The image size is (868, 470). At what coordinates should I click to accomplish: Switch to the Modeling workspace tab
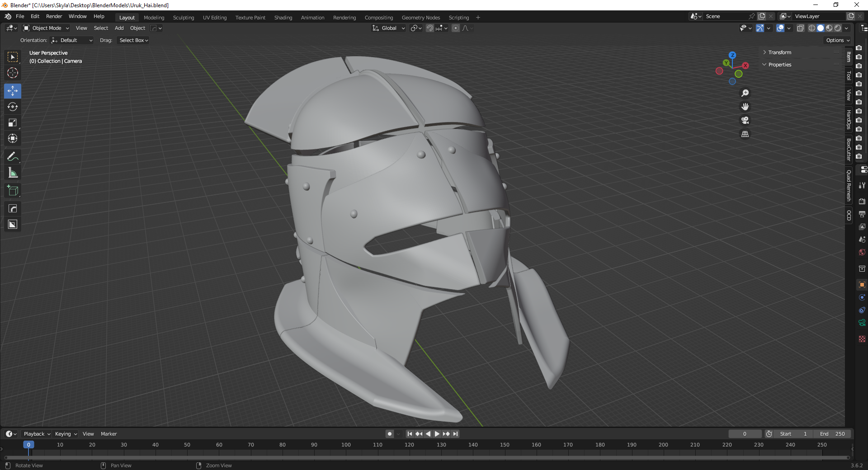[154, 18]
